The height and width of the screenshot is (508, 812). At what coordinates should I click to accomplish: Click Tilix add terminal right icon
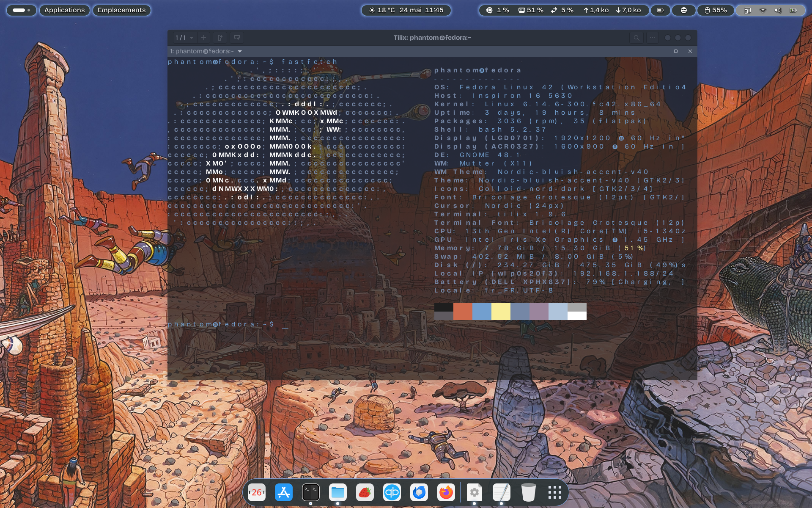pyautogui.click(x=220, y=38)
